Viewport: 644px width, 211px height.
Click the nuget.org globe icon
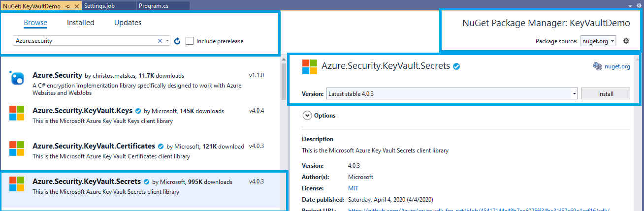coord(598,66)
